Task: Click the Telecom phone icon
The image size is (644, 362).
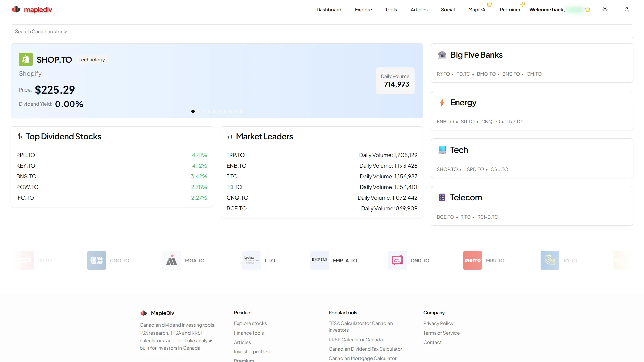Action: coord(442,197)
